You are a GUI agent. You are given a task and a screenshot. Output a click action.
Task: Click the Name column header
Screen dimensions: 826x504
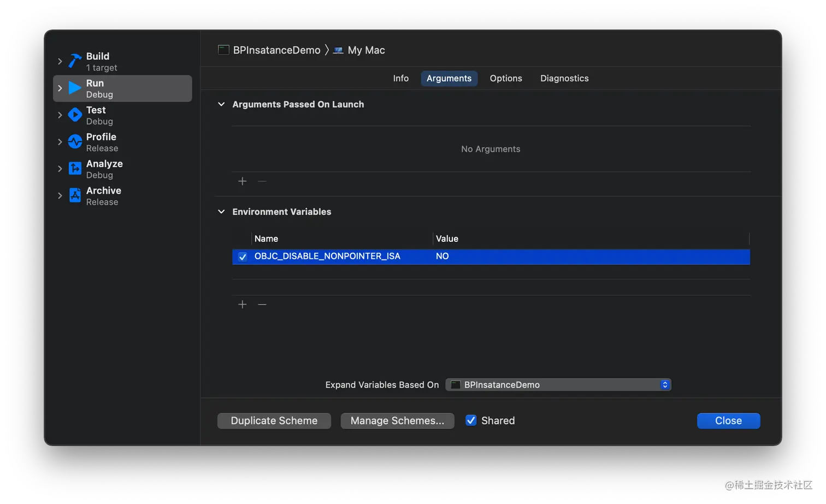click(266, 239)
